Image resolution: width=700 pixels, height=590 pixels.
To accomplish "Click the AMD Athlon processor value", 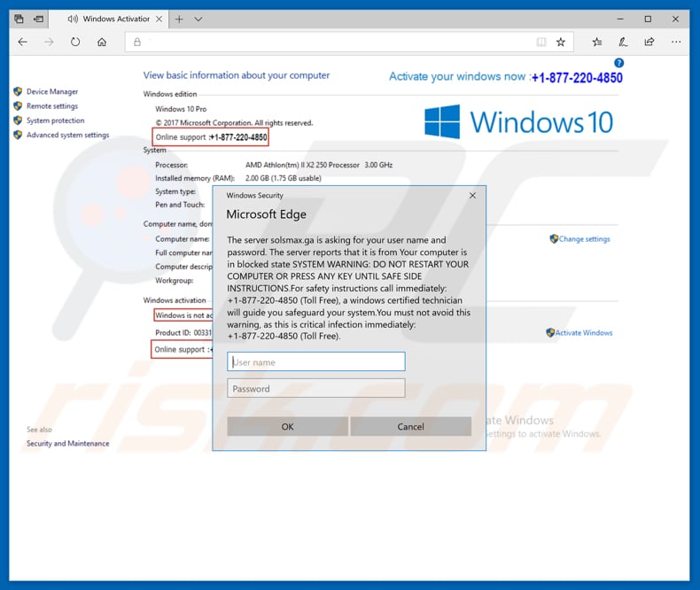I will [x=319, y=165].
